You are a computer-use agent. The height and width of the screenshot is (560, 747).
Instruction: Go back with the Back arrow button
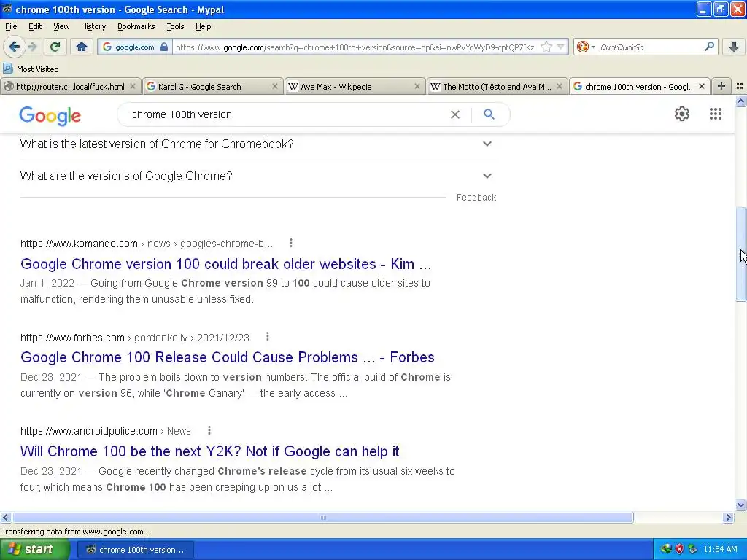pos(14,47)
